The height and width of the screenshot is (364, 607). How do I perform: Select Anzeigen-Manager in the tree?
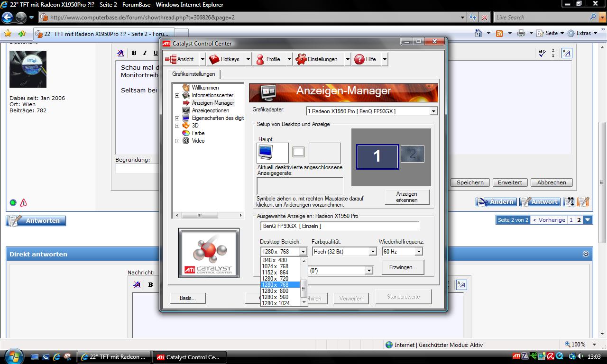(x=213, y=103)
